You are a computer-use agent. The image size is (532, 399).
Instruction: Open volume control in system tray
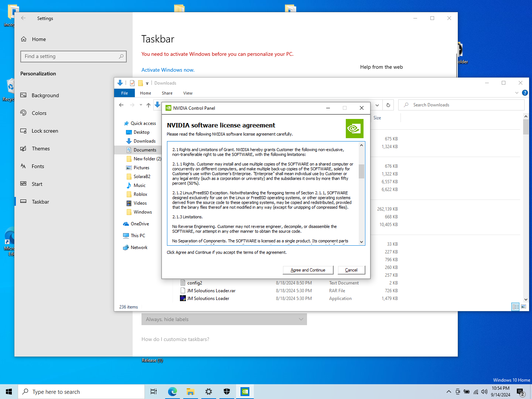pos(484,392)
